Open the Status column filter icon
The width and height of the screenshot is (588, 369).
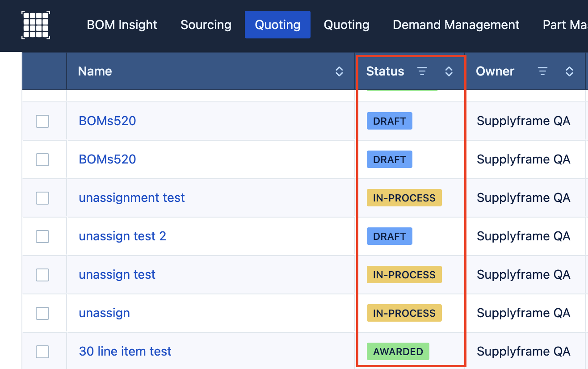pos(422,71)
